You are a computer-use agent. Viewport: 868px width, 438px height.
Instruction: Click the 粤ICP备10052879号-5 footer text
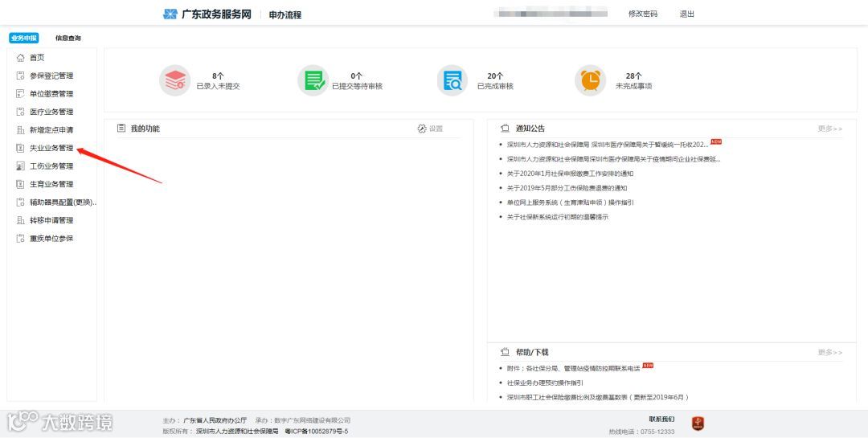pyautogui.click(x=316, y=432)
